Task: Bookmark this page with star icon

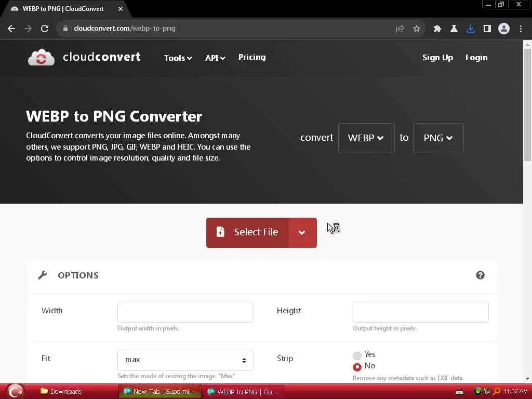Action: [x=416, y=29]
